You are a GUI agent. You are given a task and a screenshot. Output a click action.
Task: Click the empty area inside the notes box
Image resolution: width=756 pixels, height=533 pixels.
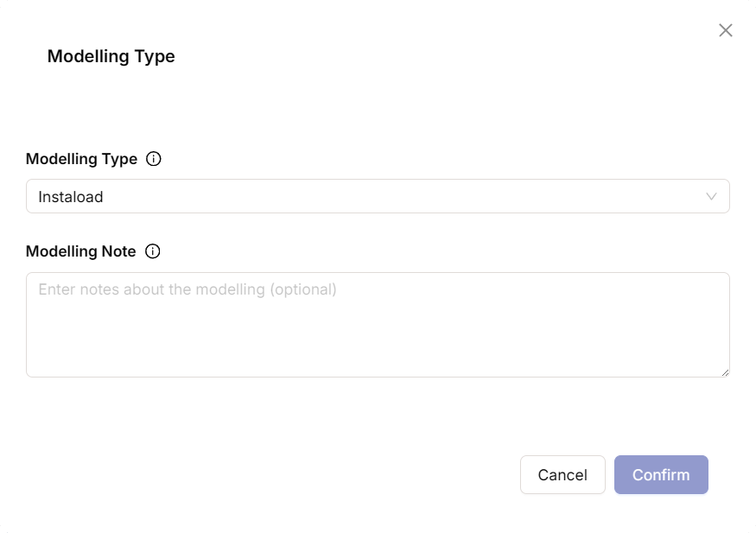click(x=378, y=341)
